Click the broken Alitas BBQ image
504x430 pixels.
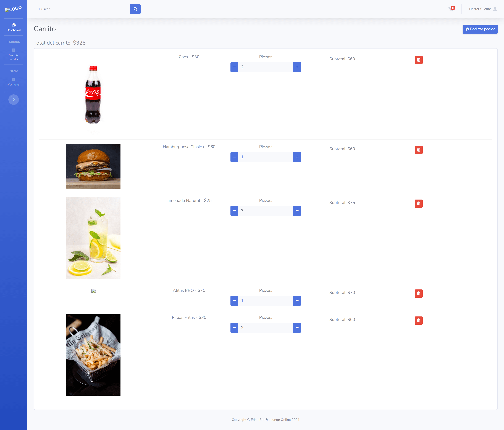pyautogui.click(x=93, y=291)
